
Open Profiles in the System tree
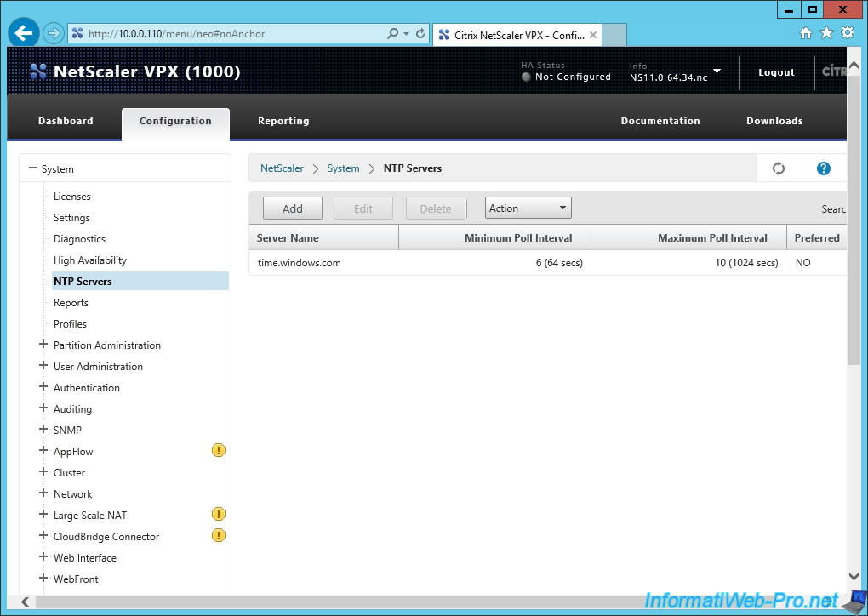coord(70,324)
